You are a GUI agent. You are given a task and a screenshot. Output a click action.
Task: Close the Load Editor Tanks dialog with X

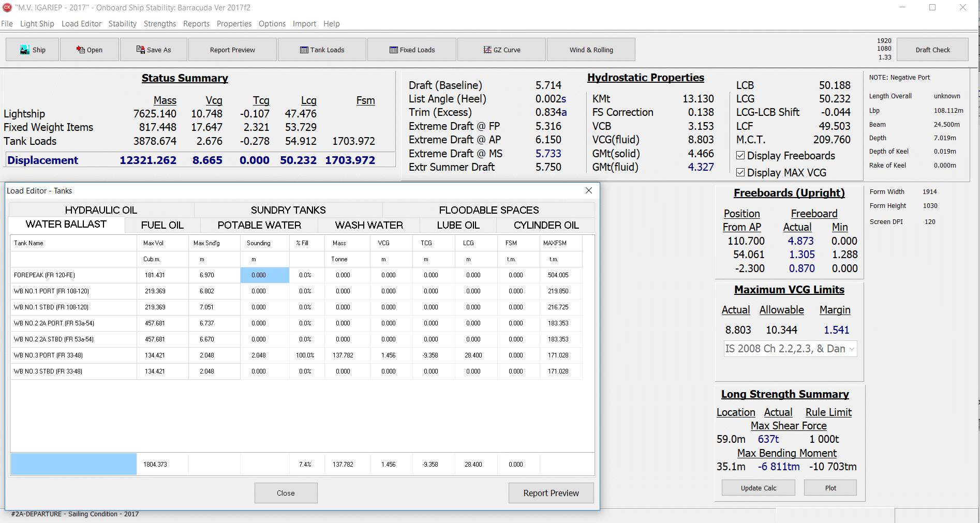(x=588, y=190)
